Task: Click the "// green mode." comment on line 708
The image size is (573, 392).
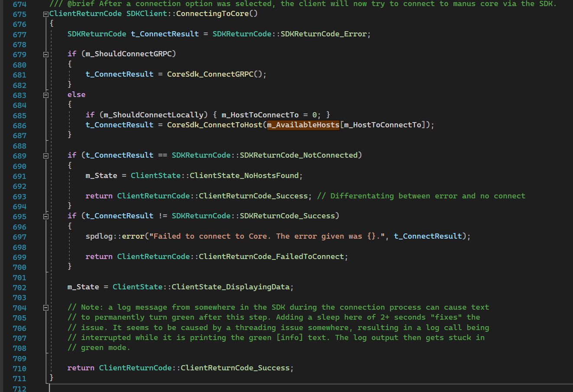Action: coord(99,347)
